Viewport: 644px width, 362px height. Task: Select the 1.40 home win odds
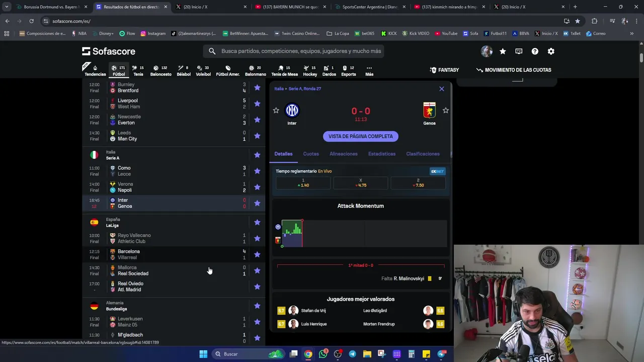click(x=303, y=183)
